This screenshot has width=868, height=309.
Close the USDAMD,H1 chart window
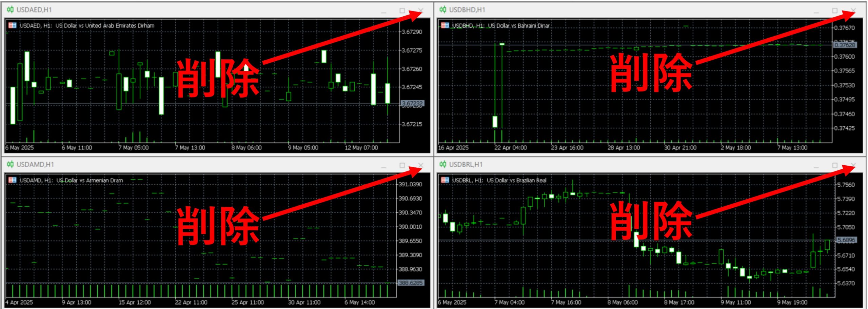point(421,165)
